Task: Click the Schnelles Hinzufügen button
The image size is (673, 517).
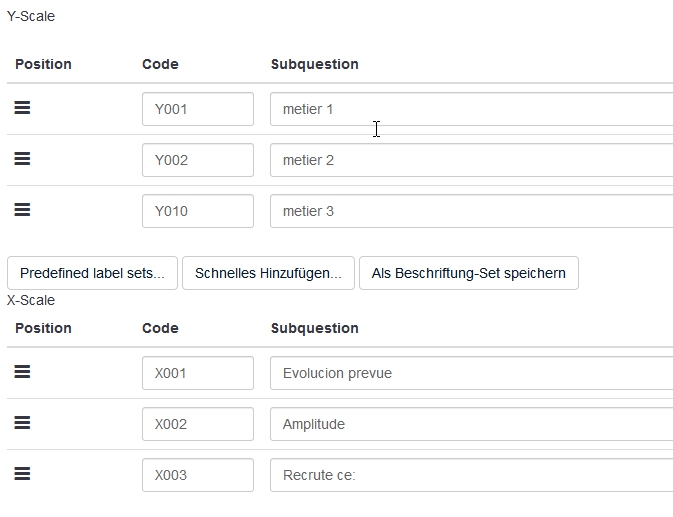Action: [x=268, y=273]
